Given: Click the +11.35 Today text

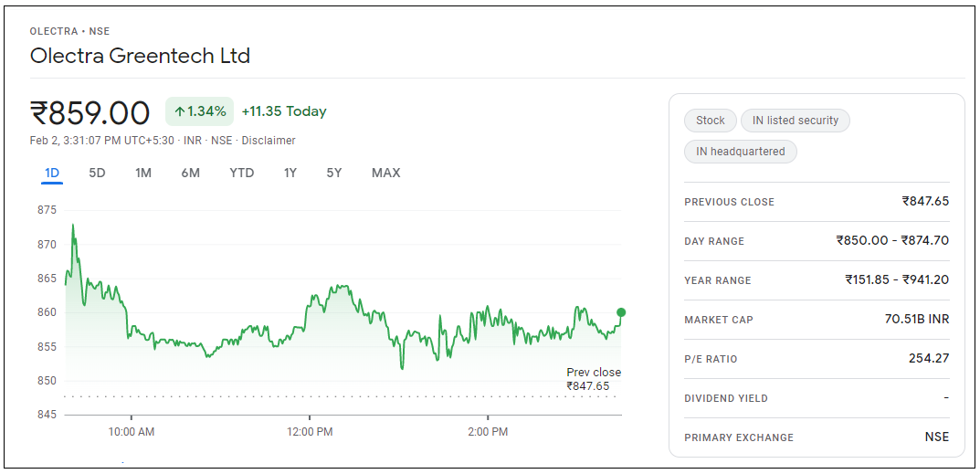Looking at the screenshot, I should (x=284, y=111).
